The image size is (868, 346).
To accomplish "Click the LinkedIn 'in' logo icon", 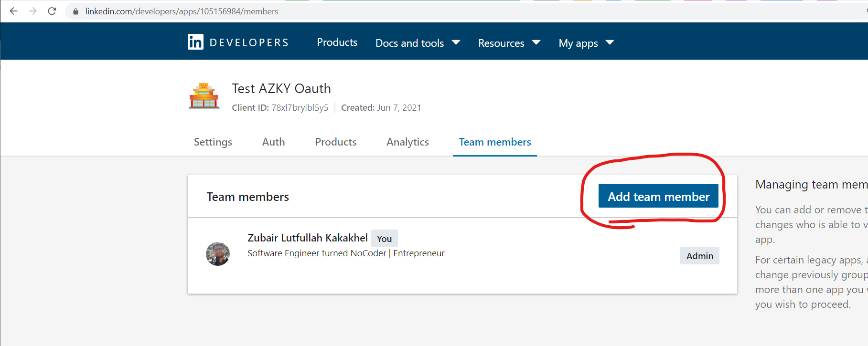I will (x=195, y=42).
